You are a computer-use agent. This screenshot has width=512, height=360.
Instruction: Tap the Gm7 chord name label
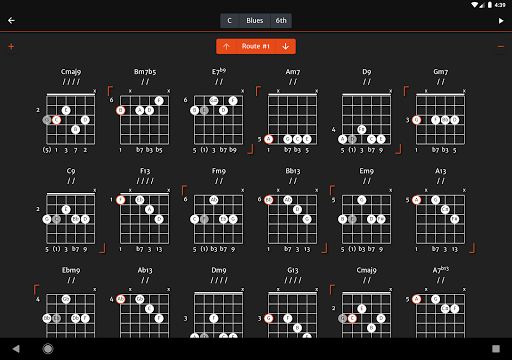[440, 72]
